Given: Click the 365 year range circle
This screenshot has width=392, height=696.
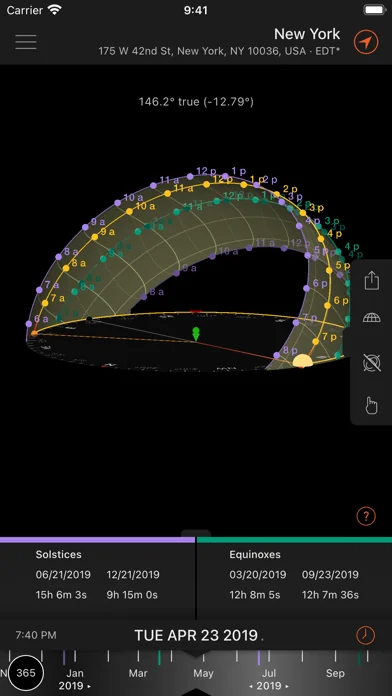Looking at the screenshot, I should [26, 673].
